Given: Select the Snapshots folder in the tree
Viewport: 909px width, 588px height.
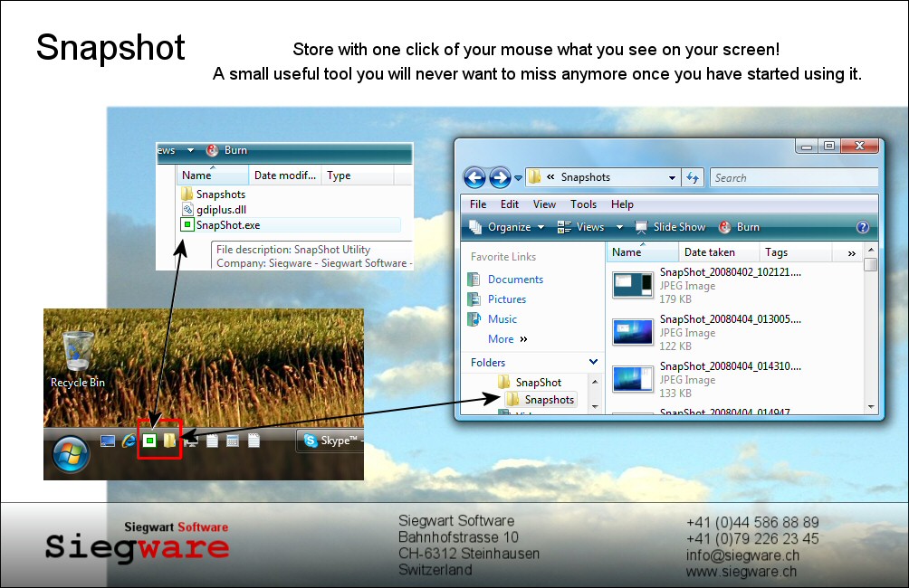Looking at the screenshot, I should pyautogui.click(x=541, y=399).
